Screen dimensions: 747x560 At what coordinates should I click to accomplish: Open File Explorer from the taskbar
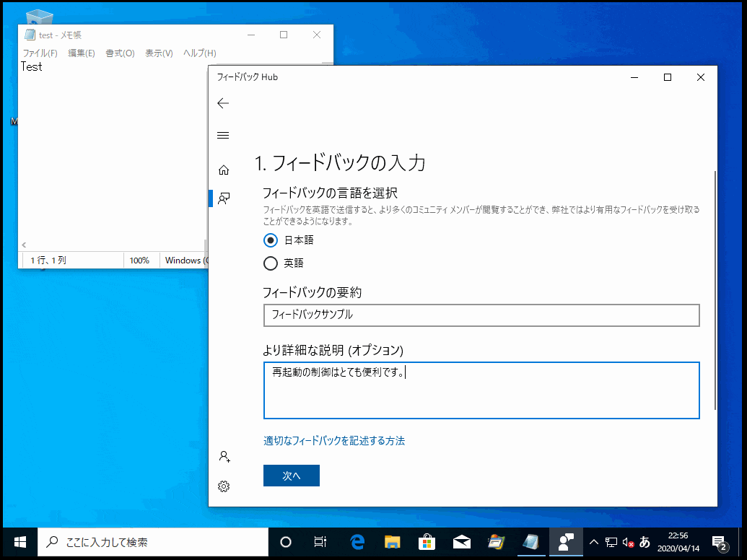(x=392, y=542)
